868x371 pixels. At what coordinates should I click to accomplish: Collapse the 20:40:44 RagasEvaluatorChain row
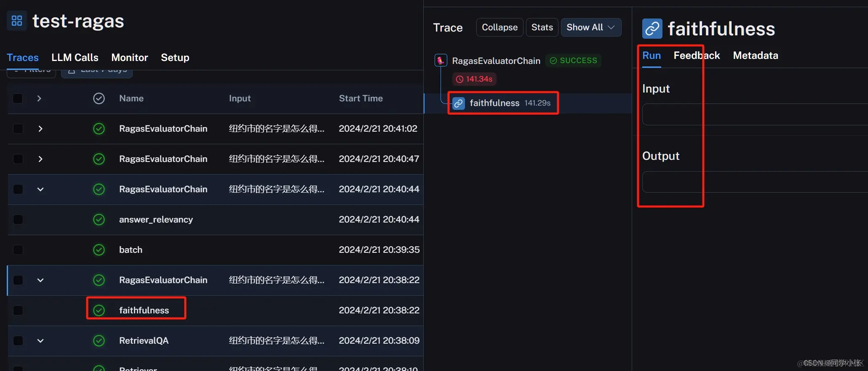point(40,189)
